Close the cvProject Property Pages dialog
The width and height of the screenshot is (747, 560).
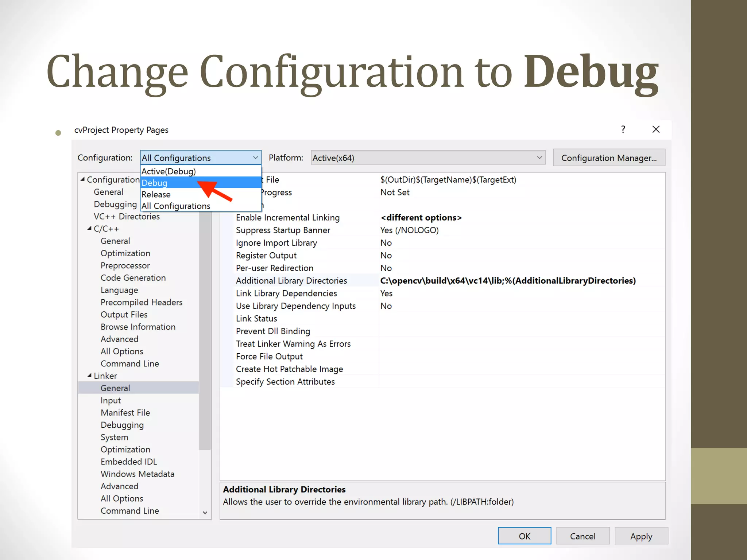pyautogui.click(x=656, y=129)
